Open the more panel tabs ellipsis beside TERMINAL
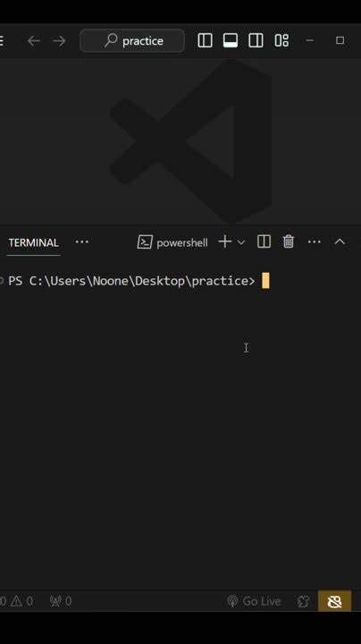This screenshot has width=361, height=644. pos(82,241)
